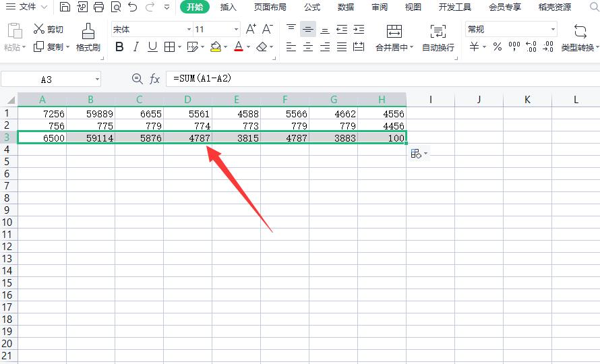The image size is (600, 364).
Task: Decrease decimal places
Action: pos(548,47)
